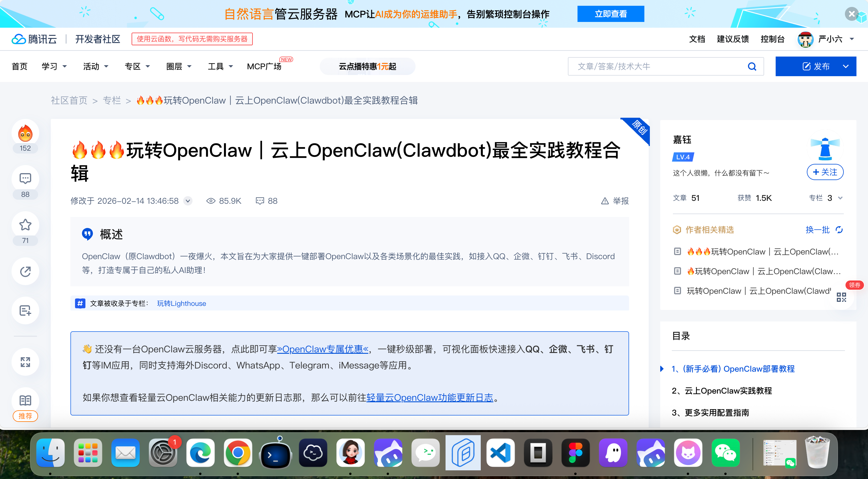868x479 pixels.
Task: Open dropdown arrow beside 发布 button
Action: tap(845, 66)
